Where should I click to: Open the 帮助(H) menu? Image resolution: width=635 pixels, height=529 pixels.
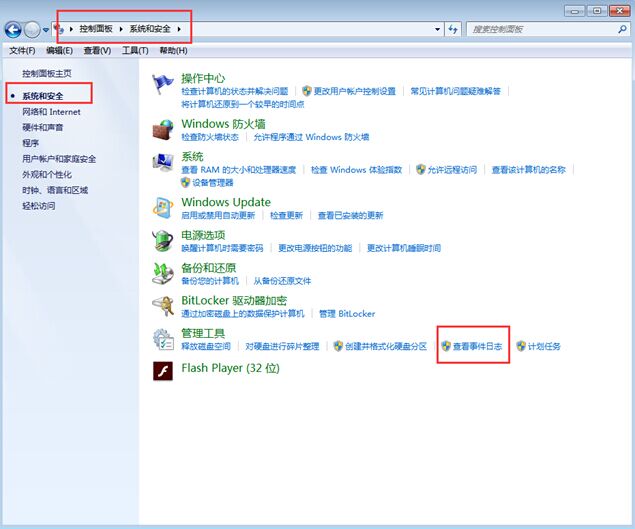(x=173, y=51)
